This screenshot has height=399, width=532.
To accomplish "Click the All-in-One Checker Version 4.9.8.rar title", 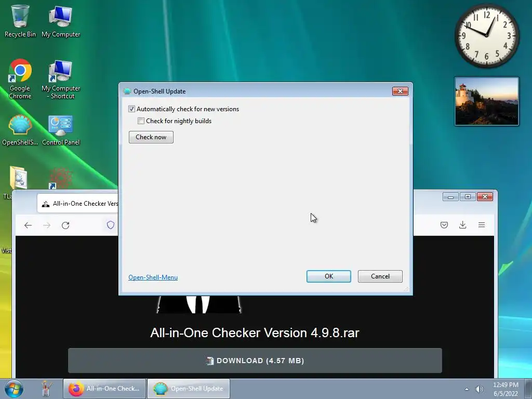I will [x=255, y=333].
